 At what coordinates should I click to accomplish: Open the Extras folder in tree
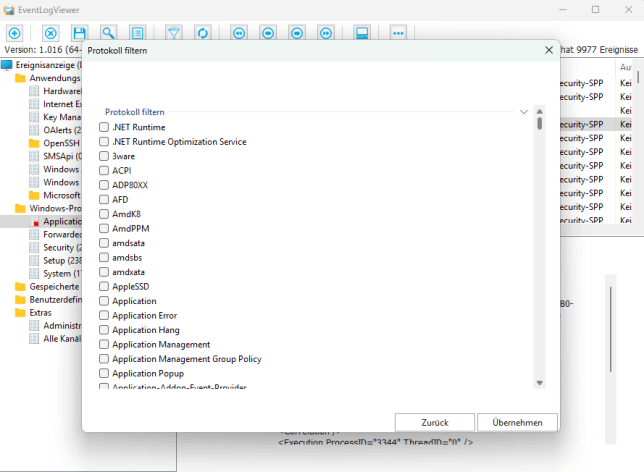pyautogui.click(x=40, y=312)
